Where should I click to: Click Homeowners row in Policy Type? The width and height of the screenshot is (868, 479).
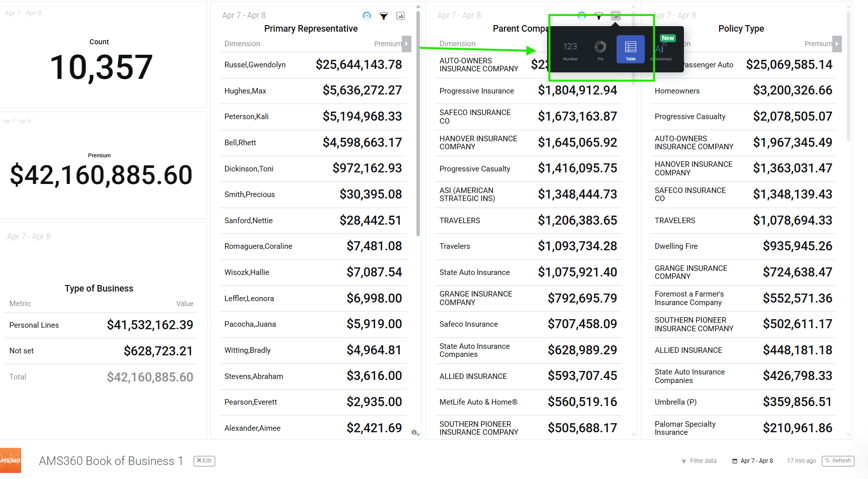(743, 91)
